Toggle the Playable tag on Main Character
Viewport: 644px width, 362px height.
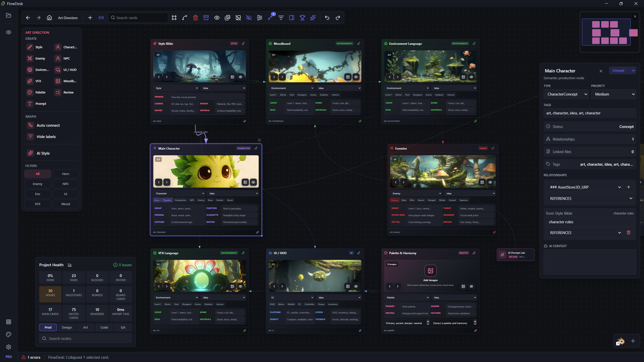pyautogui.click(x=167, y=200)
